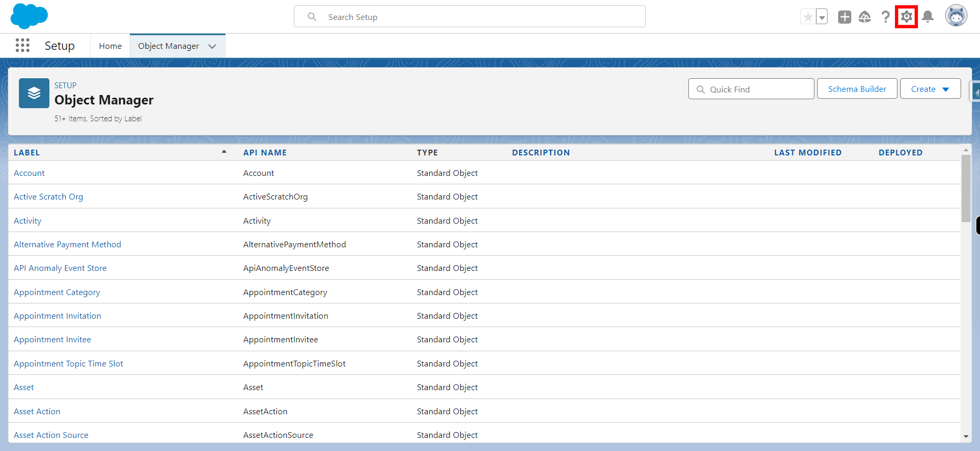This screenshot has height=451, width=980.
Task: Open the Active Scratch Org object
Action: point(48,196)
